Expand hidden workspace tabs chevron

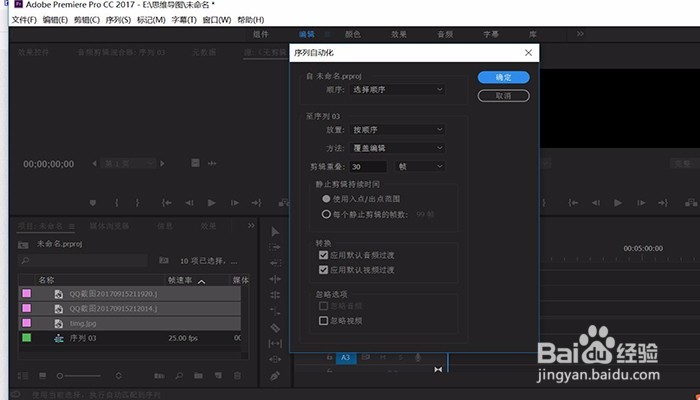coord(580,34)
